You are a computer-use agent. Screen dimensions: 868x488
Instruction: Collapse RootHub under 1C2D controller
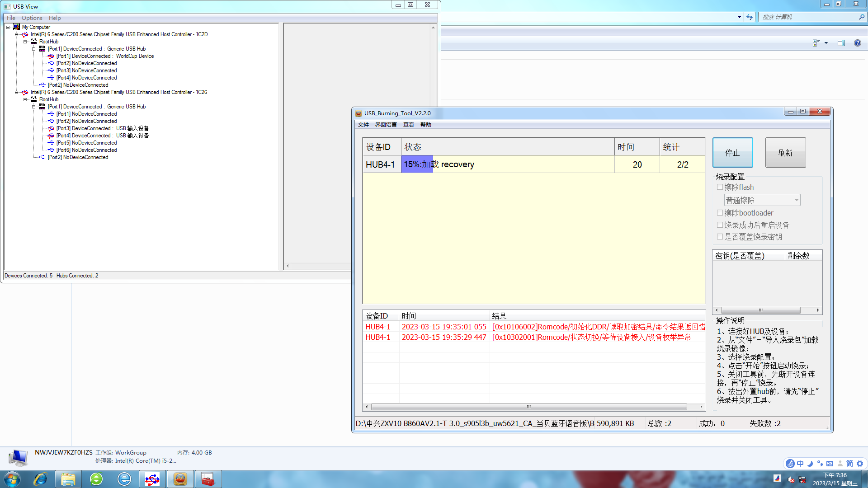click(x=25, y=42)
